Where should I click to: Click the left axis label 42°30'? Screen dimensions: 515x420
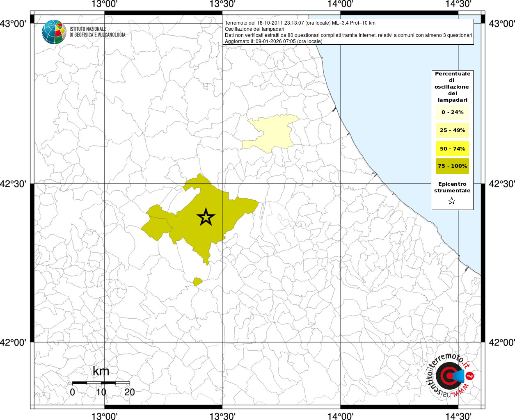13,184
